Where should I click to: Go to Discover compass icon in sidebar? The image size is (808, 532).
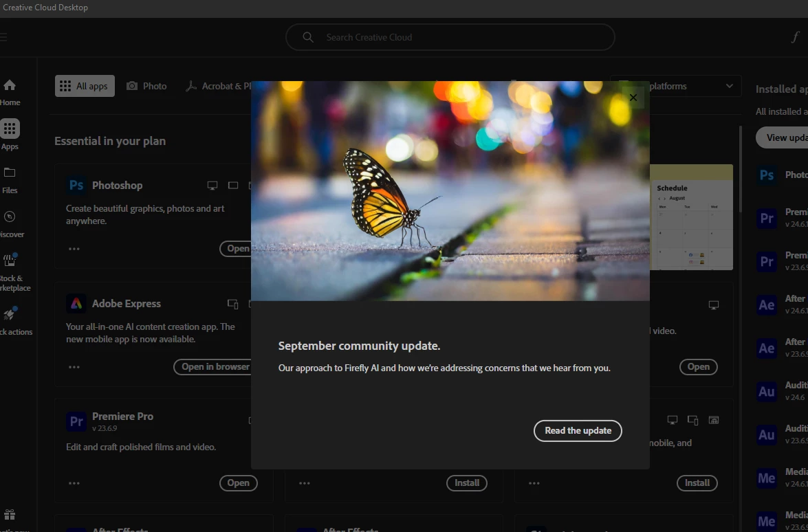click(9, 217)
